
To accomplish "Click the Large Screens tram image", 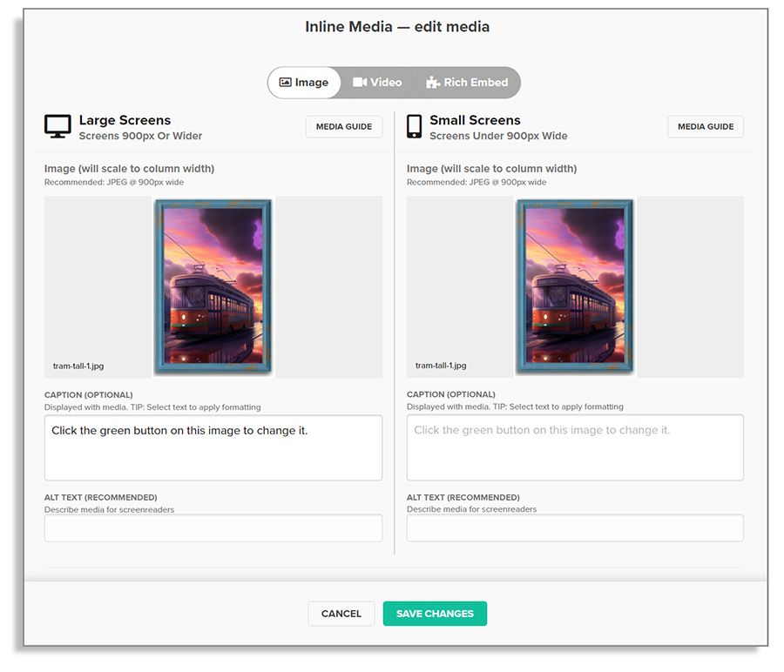I will click(x=213, y=287).
